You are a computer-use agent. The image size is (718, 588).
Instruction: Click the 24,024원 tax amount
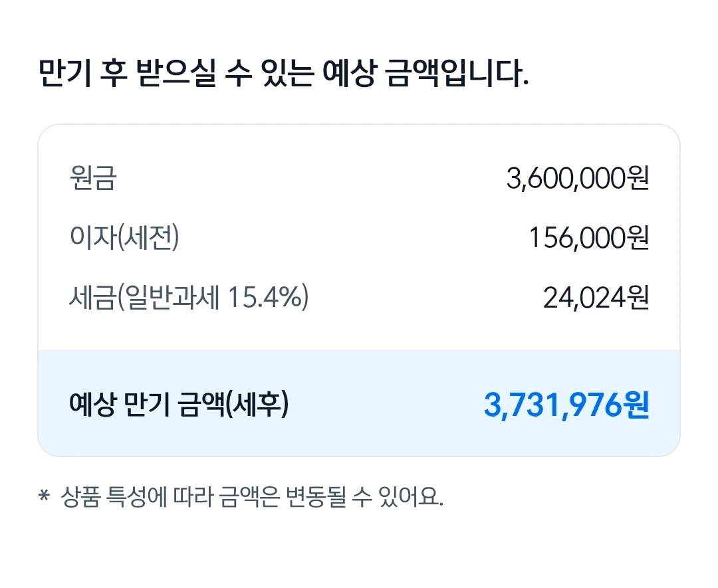pyautogui.click(x=596, y=298)
